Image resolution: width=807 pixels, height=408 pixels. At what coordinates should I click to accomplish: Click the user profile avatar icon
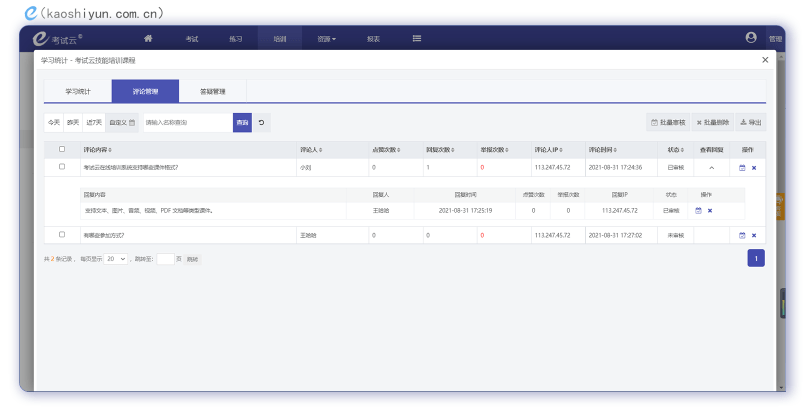tap(751, 38)
